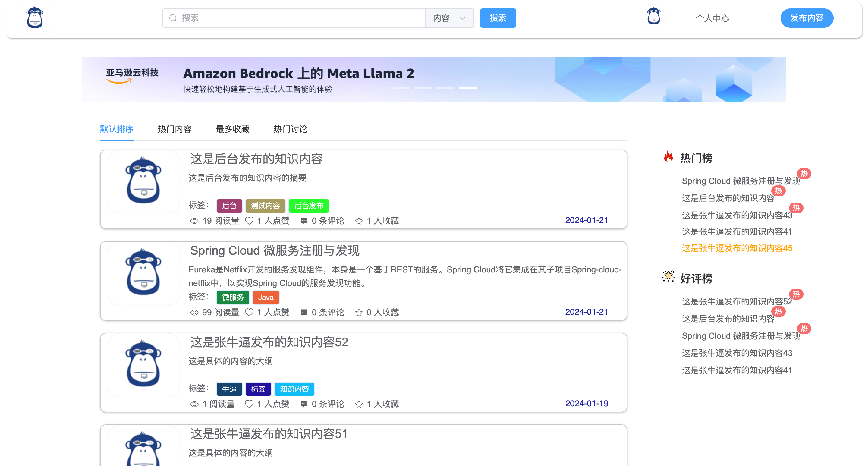Image resolution: width=868 pixels, height=466 pixels.
Task: Toggle the like heart on the 知识内容52 post
Action: pyautogui.click(x=249, y=404)
